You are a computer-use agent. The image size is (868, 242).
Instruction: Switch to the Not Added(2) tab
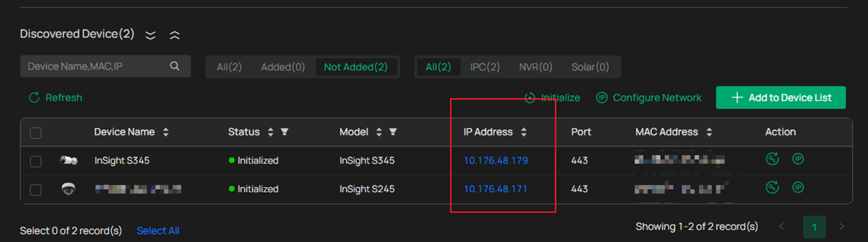tap(356, 67)
